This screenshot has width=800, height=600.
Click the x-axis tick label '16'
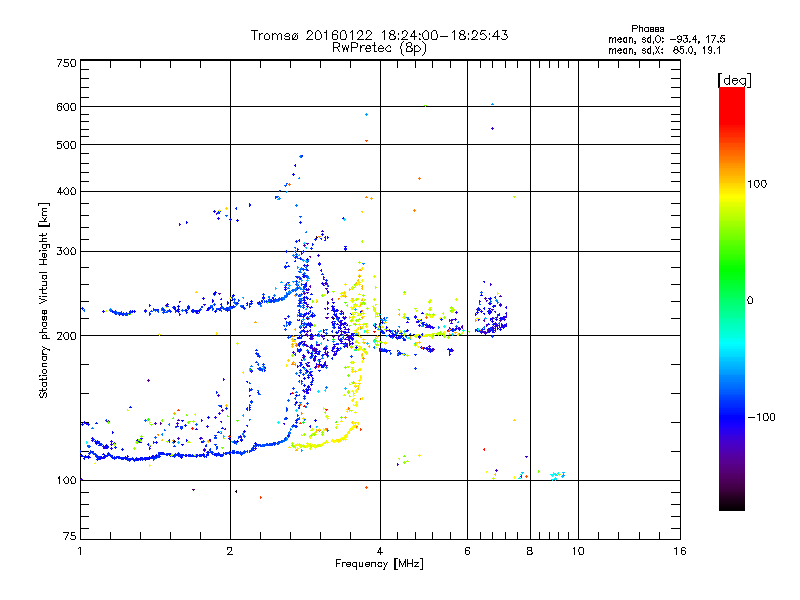[x=680, y=551]
